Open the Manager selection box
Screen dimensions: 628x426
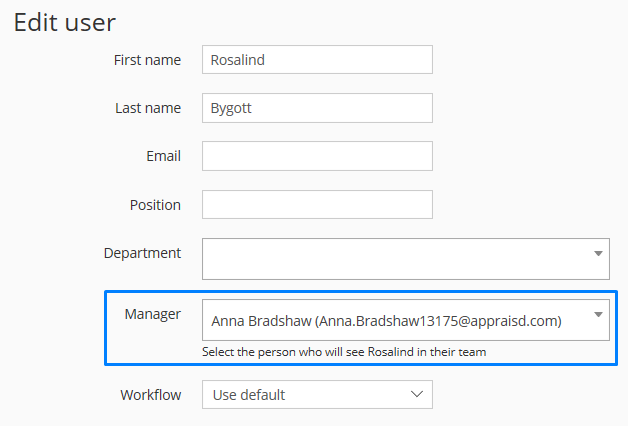pos(406,320)
